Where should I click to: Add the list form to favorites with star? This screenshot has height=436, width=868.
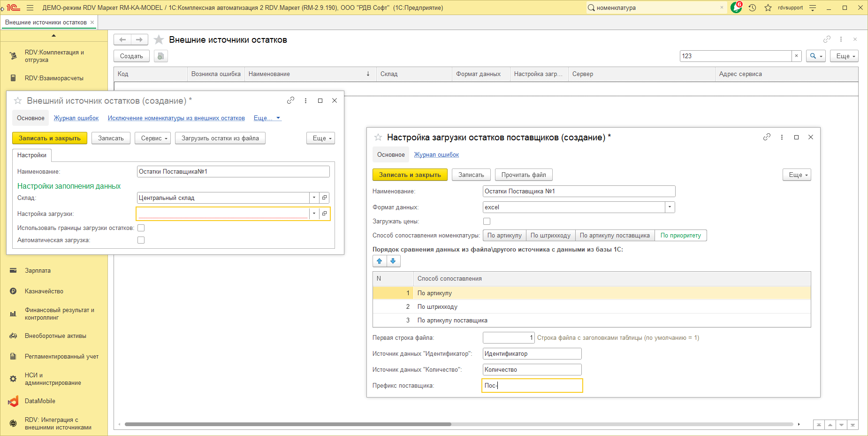[159, 40]
